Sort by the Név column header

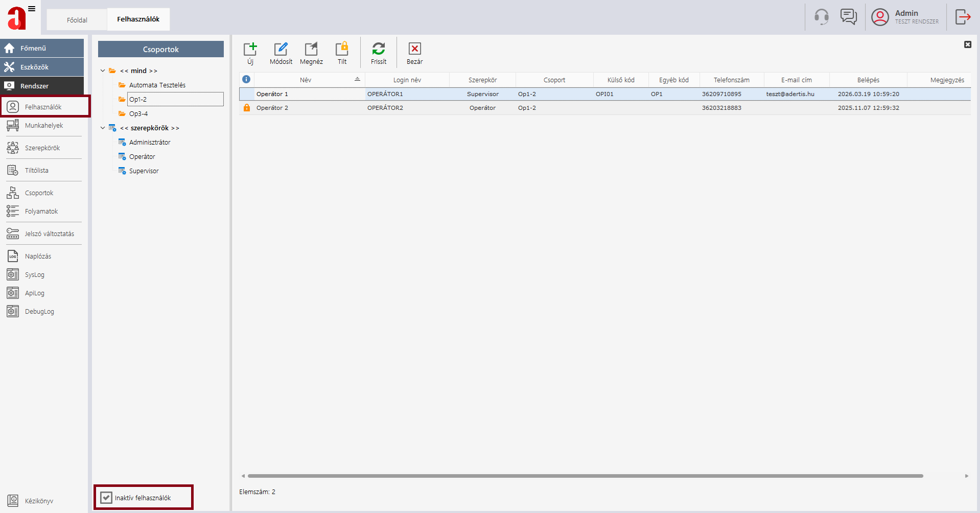(x=306, y=80)
